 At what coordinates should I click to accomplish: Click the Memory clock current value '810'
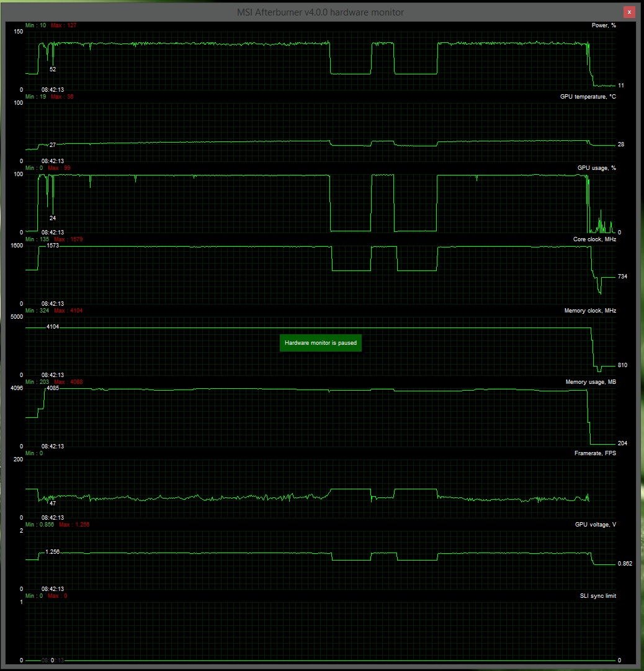[622, 365]
